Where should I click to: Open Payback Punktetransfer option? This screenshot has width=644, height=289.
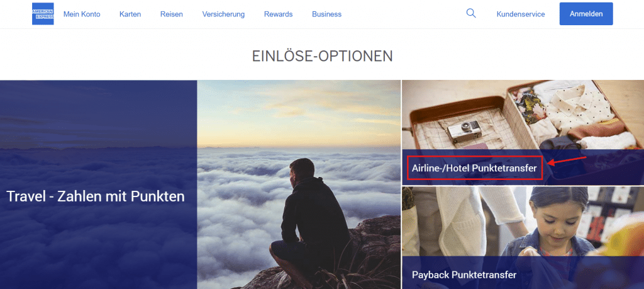pyautogui.click(x=464, y=274)
